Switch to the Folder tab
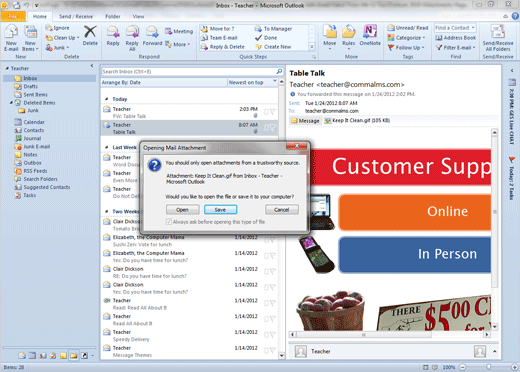520x372 pixels. pyautogui.click(x=113, y=16)
